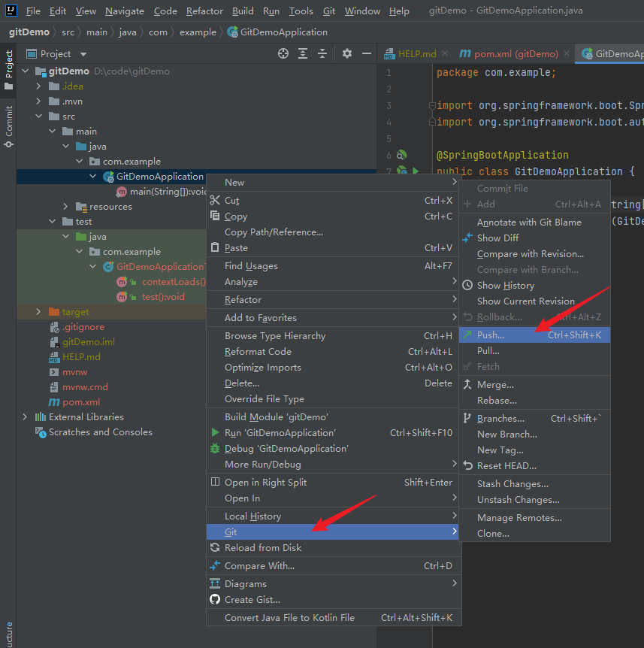
Task: Click the Show History clock icon
Action: (x=467, y=285)
